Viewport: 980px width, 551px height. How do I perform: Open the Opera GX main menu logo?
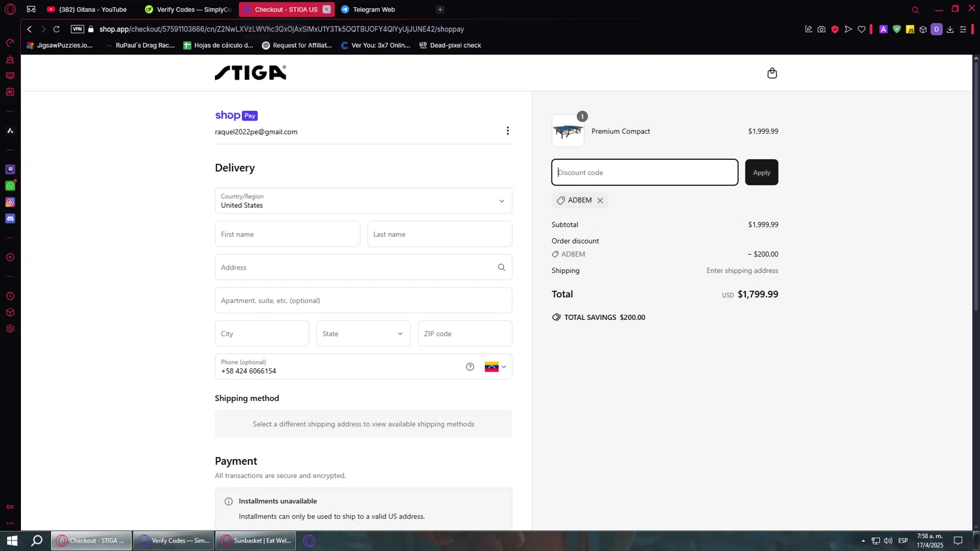pos(10,9)
